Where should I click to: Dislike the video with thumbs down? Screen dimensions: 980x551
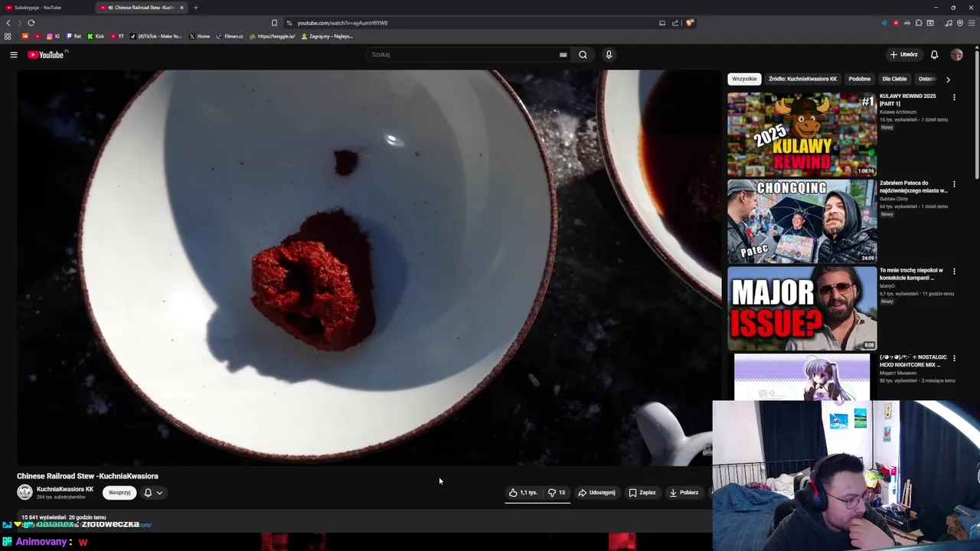pos(557,493)
